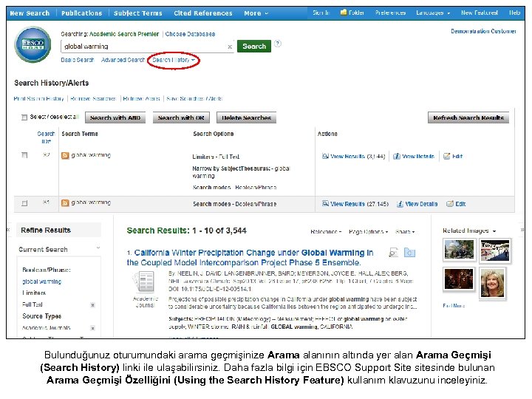Viewport: 532px width, 399px height.
Task: Open the Relevance sort dropdown
Action: point(326,232)
